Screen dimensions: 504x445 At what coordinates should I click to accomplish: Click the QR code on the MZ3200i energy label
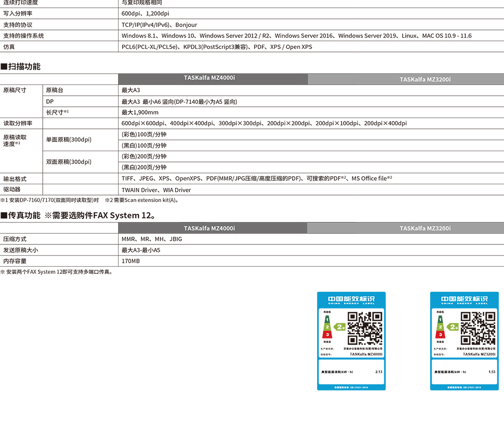478,328
